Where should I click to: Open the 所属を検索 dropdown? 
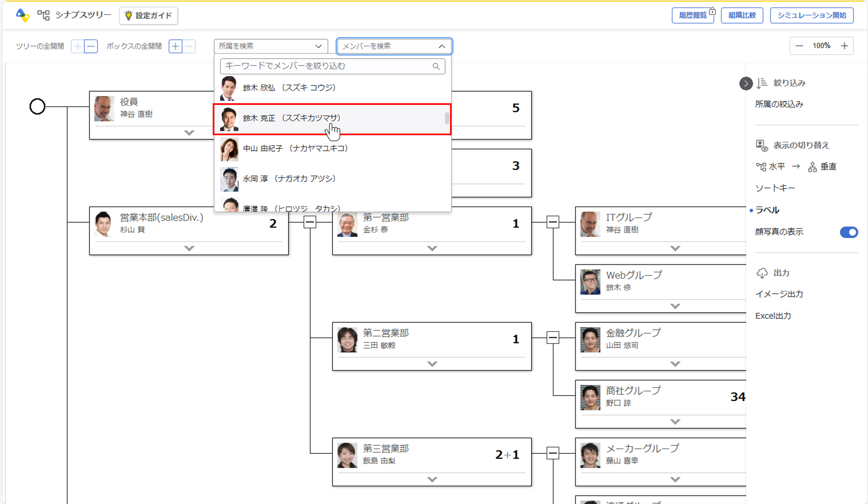point(270,46)
